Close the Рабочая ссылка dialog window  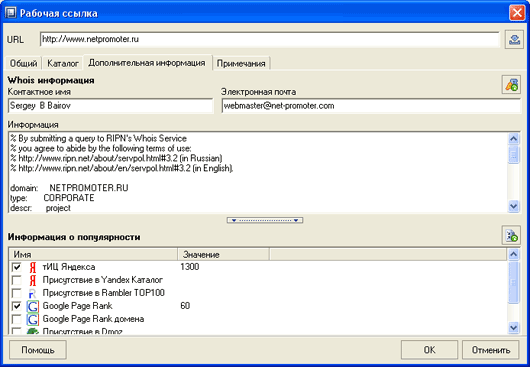click(517, 13)
